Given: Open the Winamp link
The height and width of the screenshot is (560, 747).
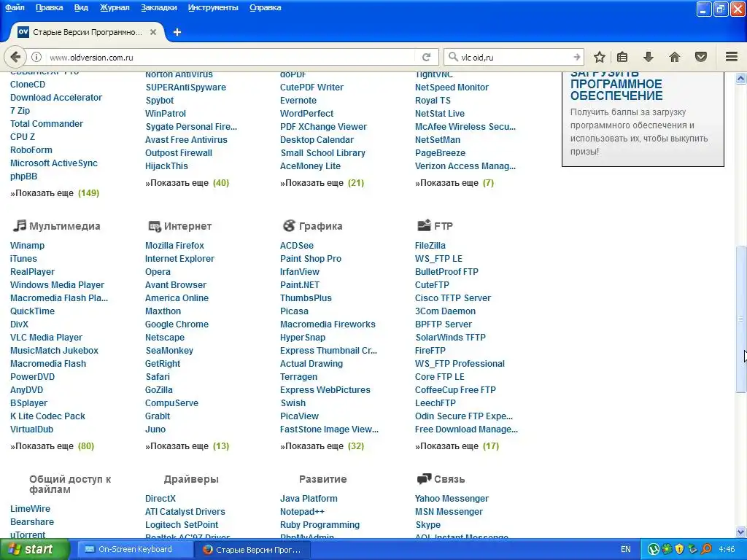Looking at the screenshot, I should click(x=27, y=245).
